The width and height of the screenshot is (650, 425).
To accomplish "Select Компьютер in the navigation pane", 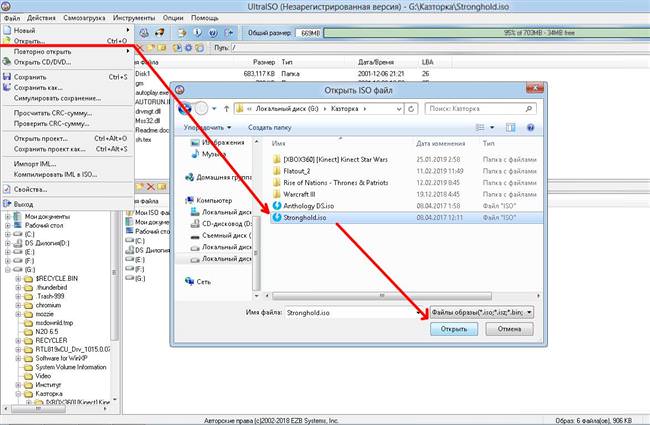I will click(x=209, y=200).
